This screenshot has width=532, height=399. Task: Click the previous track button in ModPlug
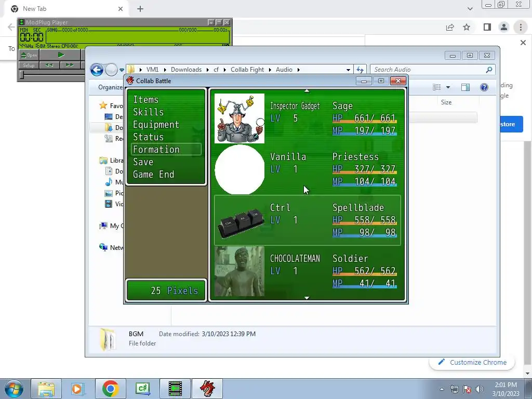(x=49, y=65)
